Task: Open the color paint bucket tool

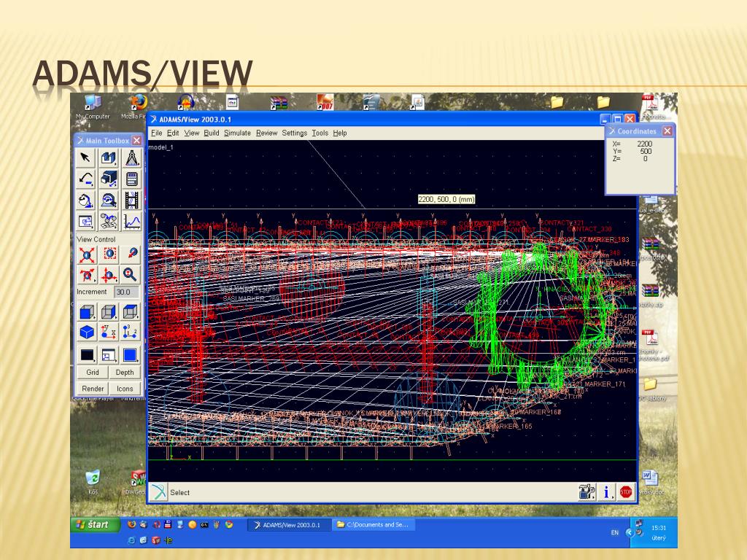Action: pos(86,201)
